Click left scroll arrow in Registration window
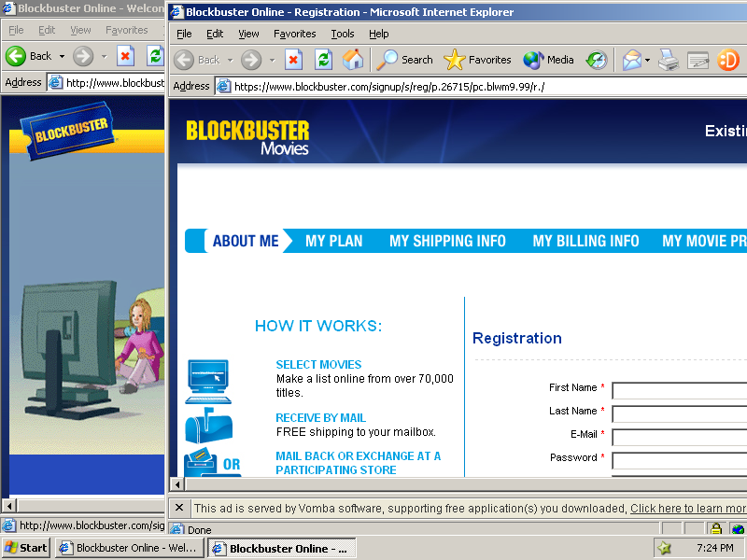 click(x=177, y=484)
